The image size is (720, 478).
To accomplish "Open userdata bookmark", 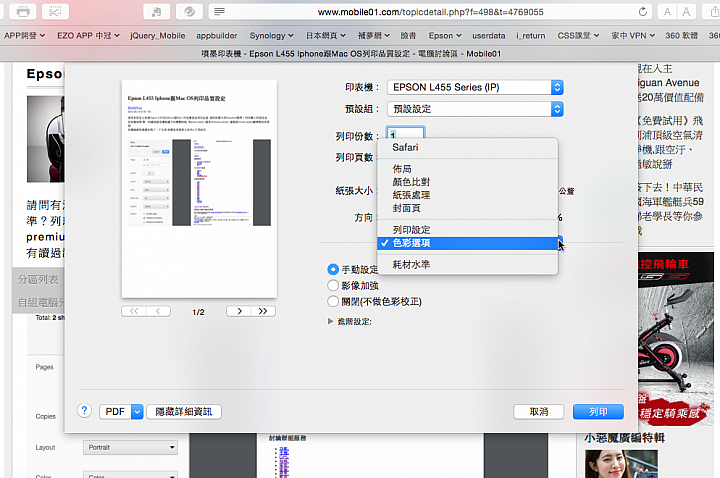I will (x=489, y=35).
